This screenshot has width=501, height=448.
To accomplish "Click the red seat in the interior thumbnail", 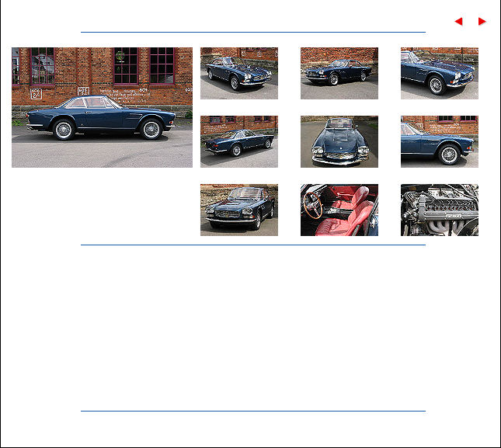I will (x=346, y=221).
